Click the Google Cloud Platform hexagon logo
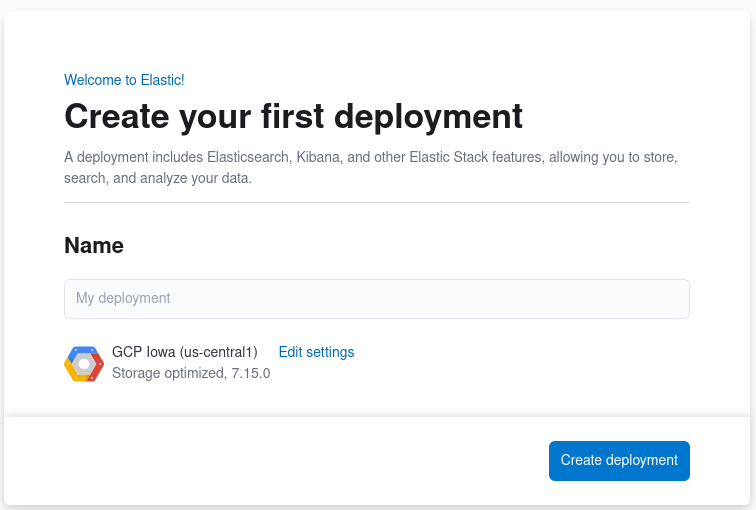This screenshot has height=510, width=756. [84, 364]
